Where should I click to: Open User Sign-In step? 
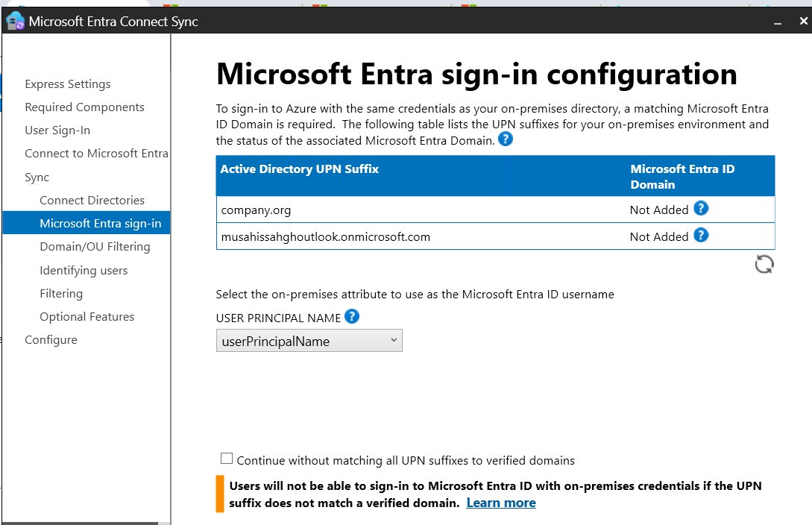(57, 131)
